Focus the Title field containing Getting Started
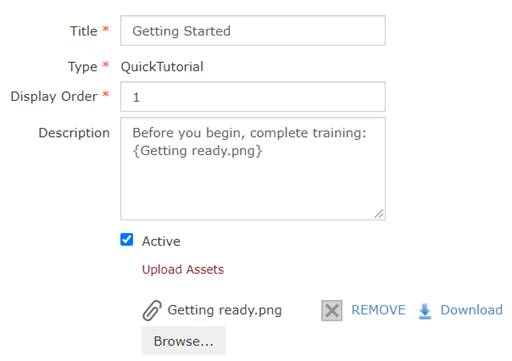 (253, 31)
